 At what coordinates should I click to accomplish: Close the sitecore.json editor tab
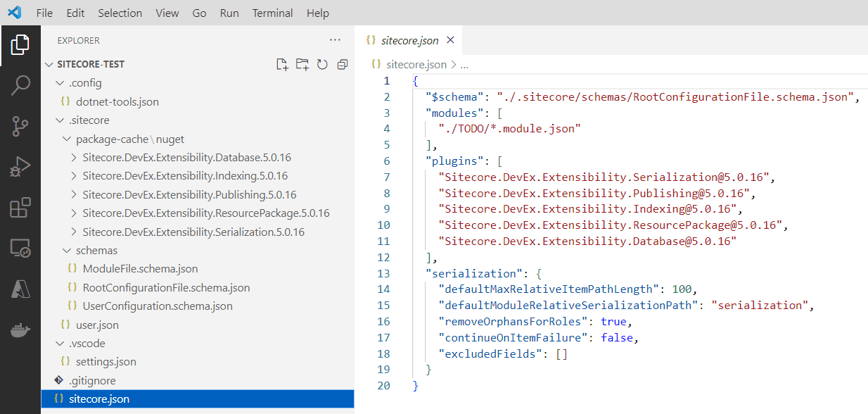click(451, 40)
